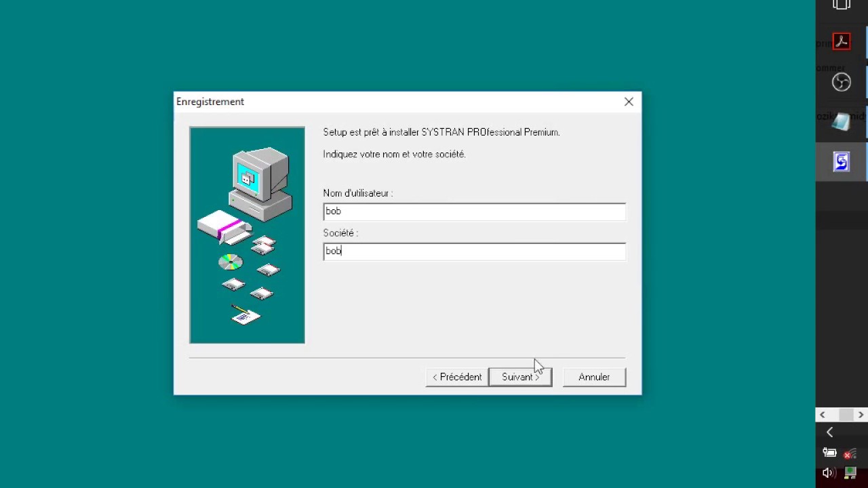868x488 pixels.
Task: Expand the hidden system tray icons chevron
Action: 829,432
